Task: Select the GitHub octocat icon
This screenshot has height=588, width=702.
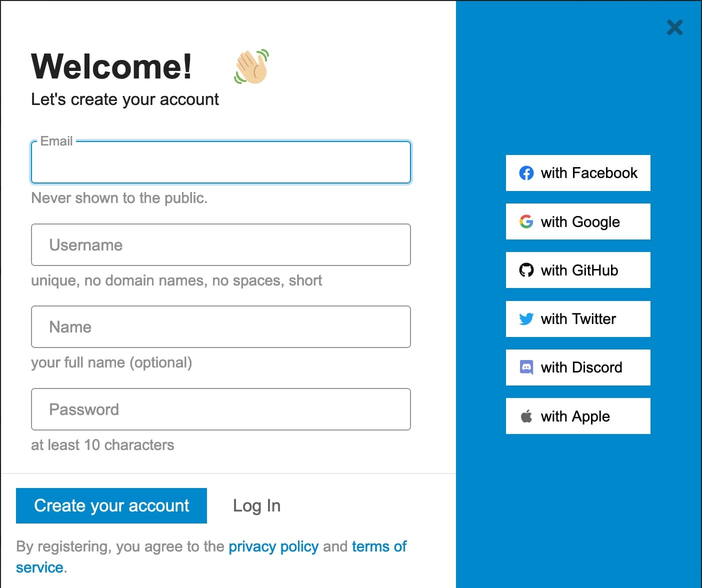Action: click(526, 270)
